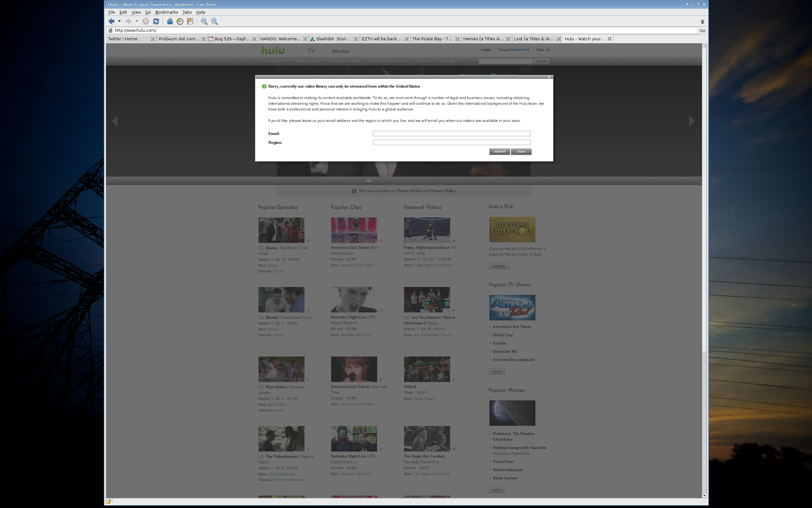Click the close button in the dialog
Image resolution: width=812 pixels, height=508 pixels.
521,151
